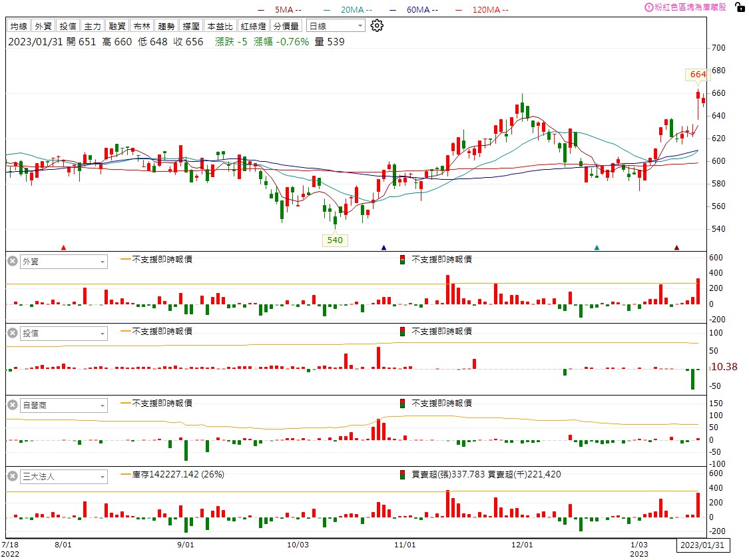Click the 融資 button
Screen dimensions: 749x560
pyautogui.click(x=117, y=26)
